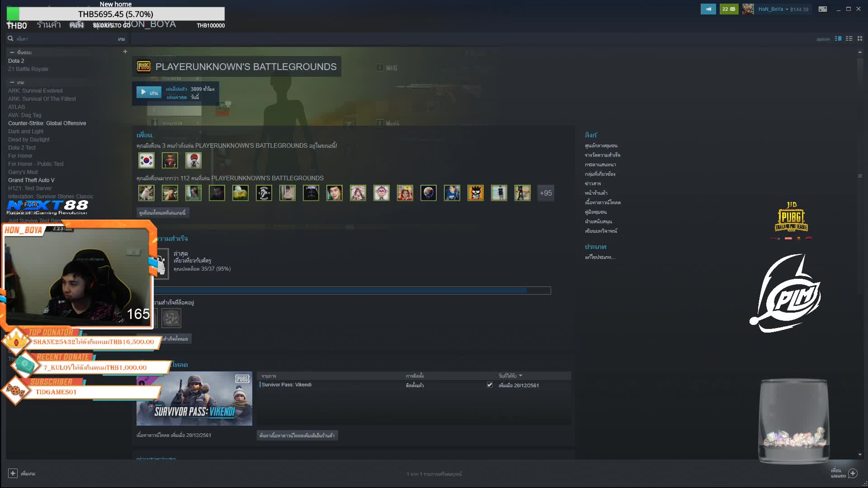Select Counter-Strike: Global Offensive
Screen dimensions: 868x488
pyautogui.click(x=47, y=123)
